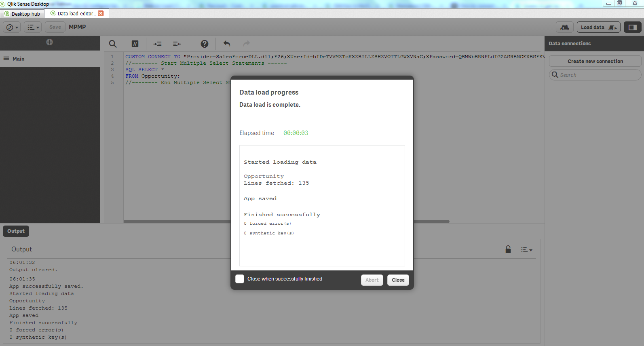Open the navigation compass menu
The height and width of the screenshot is (346, 644).
tap(12, 27)
